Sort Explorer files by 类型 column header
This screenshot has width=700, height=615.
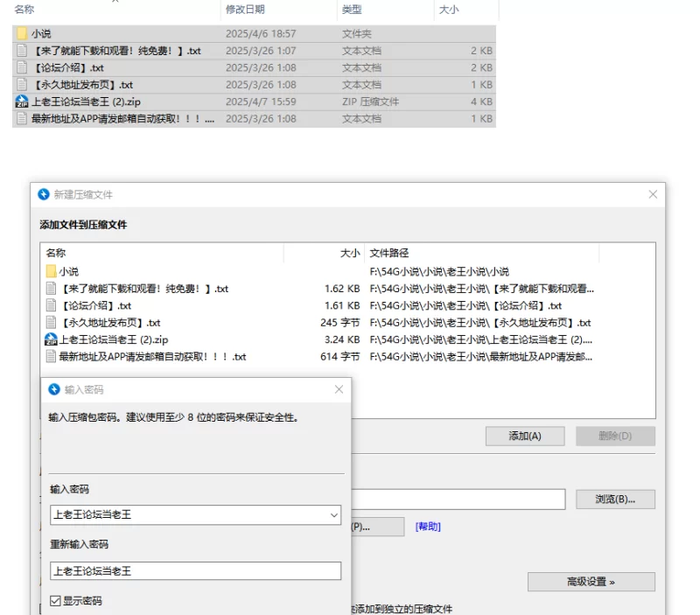352,9
